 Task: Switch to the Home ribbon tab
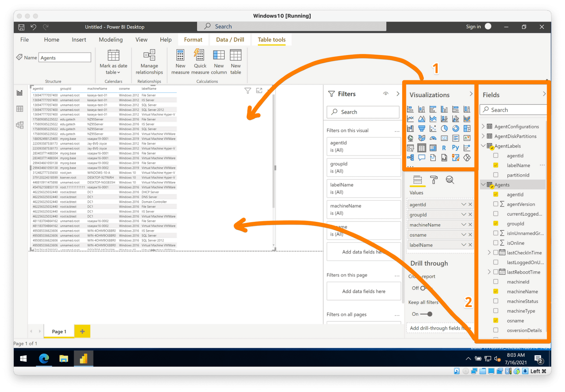pos(52,40)
